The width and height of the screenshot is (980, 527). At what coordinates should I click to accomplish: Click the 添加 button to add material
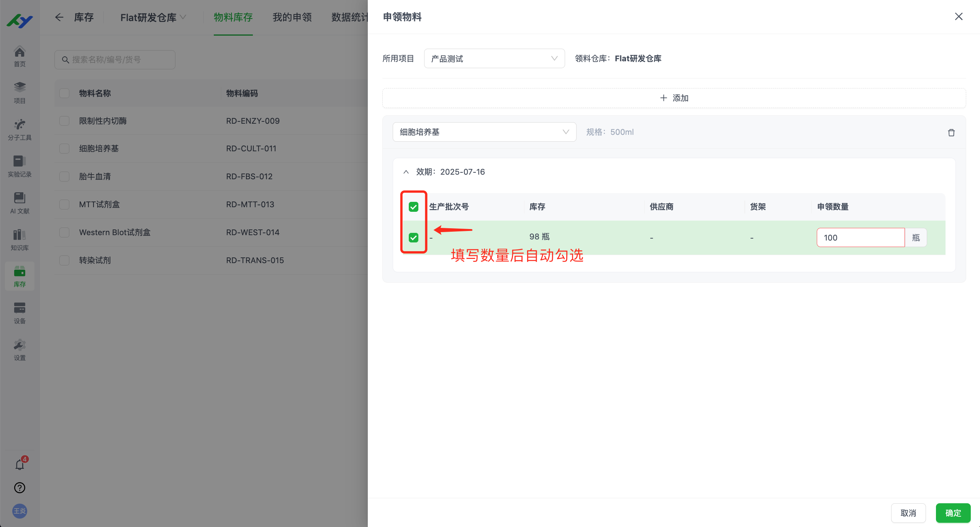[674, 98]
